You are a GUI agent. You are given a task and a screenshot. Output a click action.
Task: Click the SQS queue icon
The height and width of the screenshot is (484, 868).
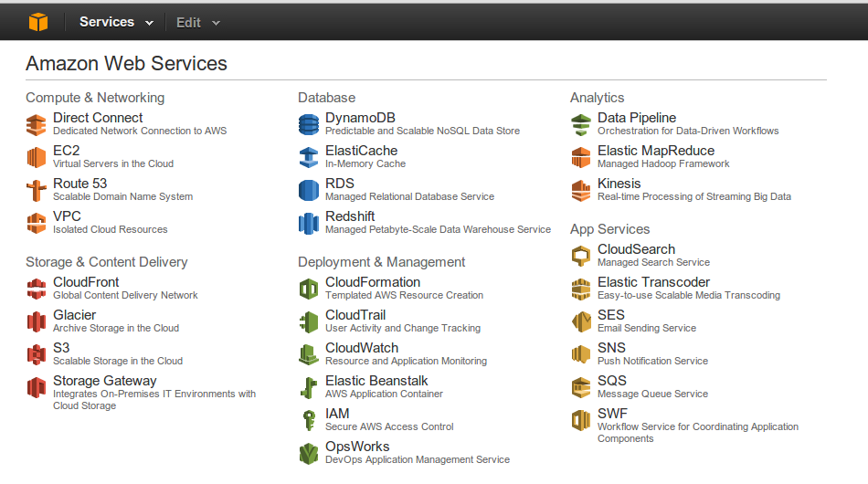point(581,387)
